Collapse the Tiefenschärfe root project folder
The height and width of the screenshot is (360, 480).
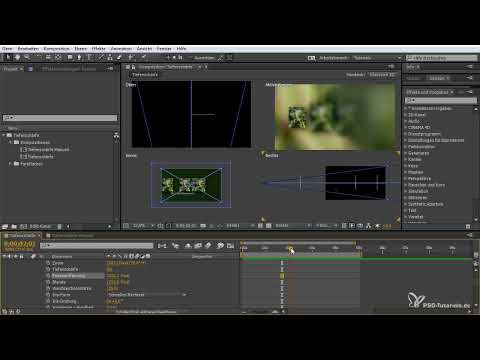[x=4, y=135]
